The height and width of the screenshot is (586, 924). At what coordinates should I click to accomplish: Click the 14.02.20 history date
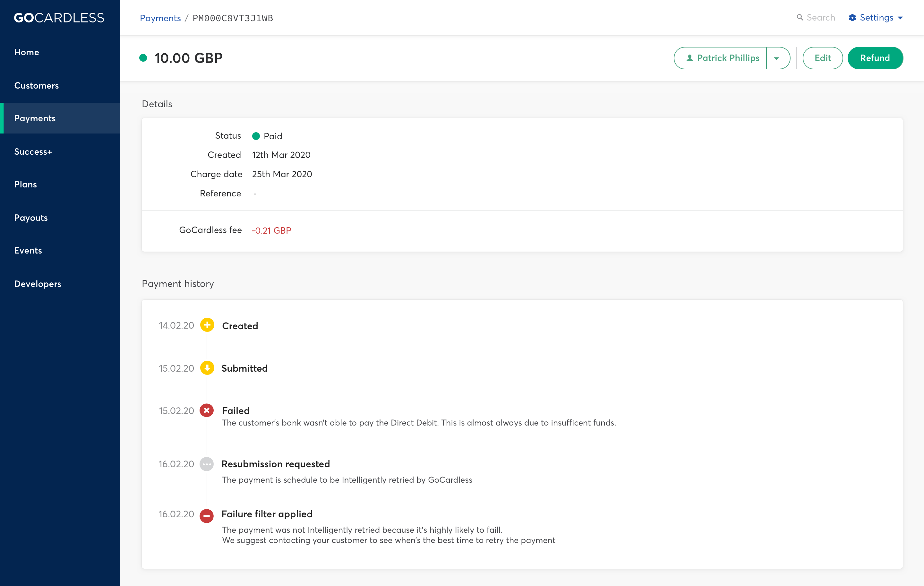pyautogui.click(x=176, y=325)
